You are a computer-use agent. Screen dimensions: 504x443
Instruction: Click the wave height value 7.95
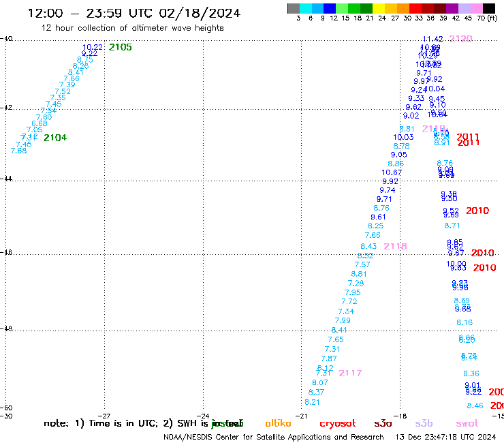353,293
